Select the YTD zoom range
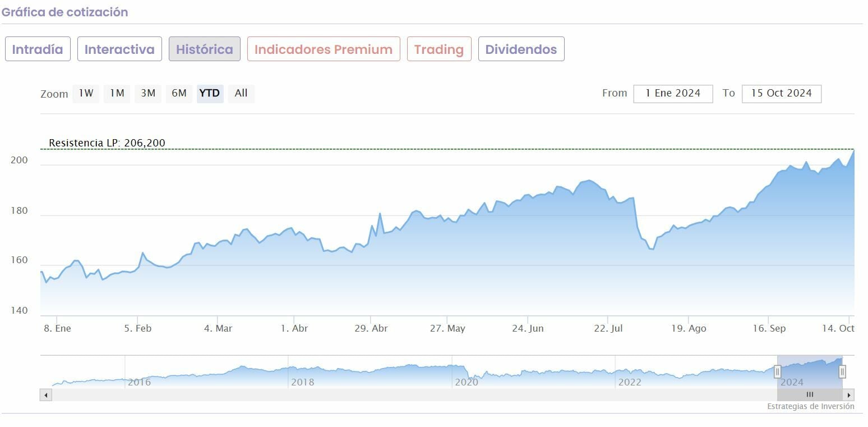Screen dimensions: 868x427 point(210,94)
